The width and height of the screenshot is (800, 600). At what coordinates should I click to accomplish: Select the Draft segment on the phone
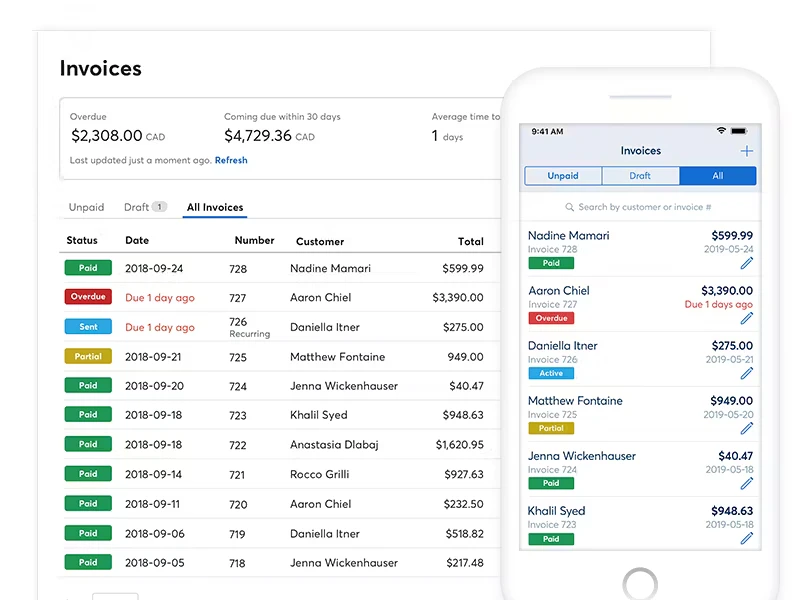click(x=640, y=176)
